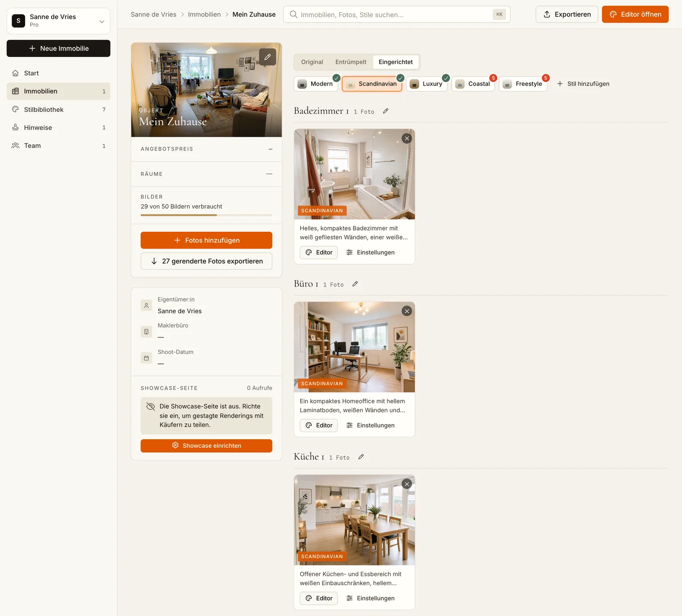Switch to the Original tab
The height and width of the screenshot is (616, 682).
(312, 62)
